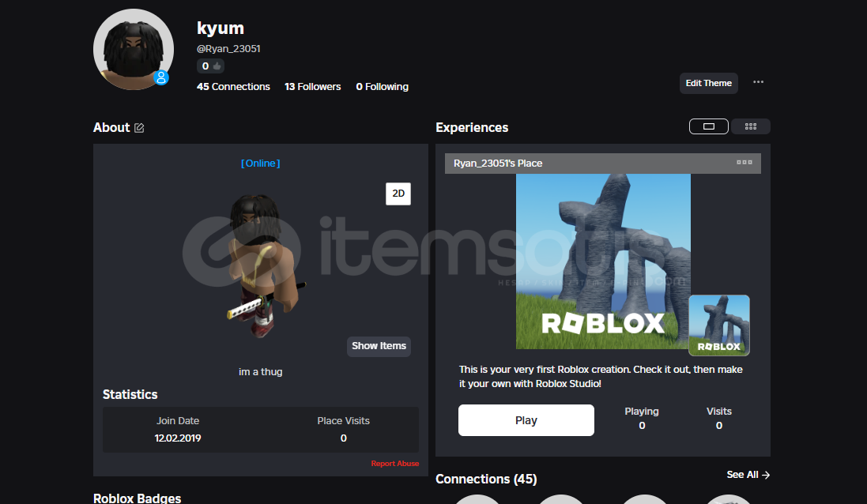The image size is (867, 504).
Task: Click Show Items button on avatar
Action: point(379,346)
